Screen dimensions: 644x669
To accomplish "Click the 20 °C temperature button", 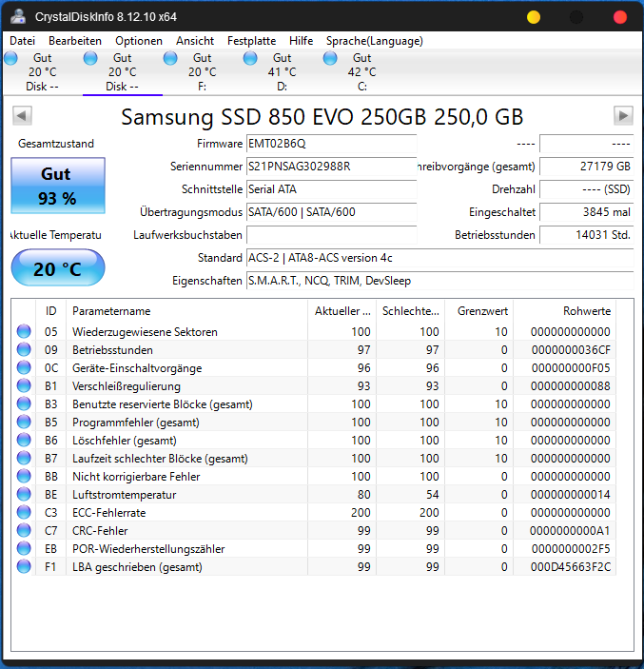I will pos(58,268).
